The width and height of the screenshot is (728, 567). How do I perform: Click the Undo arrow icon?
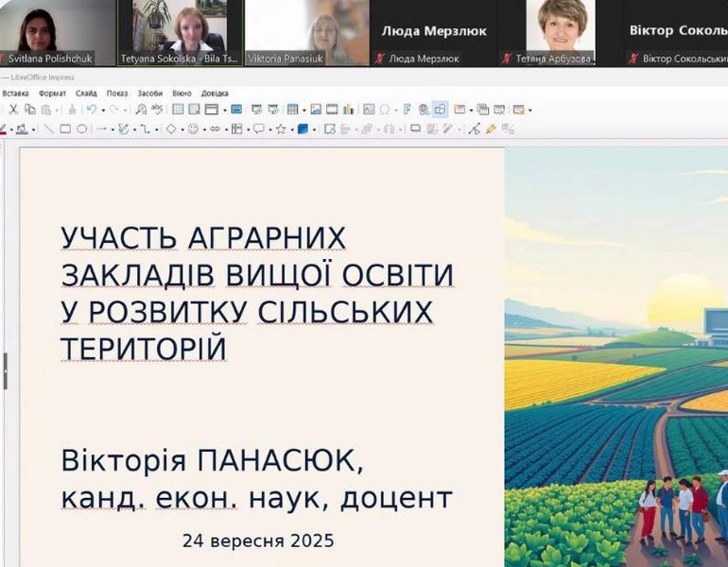(91, 110)
